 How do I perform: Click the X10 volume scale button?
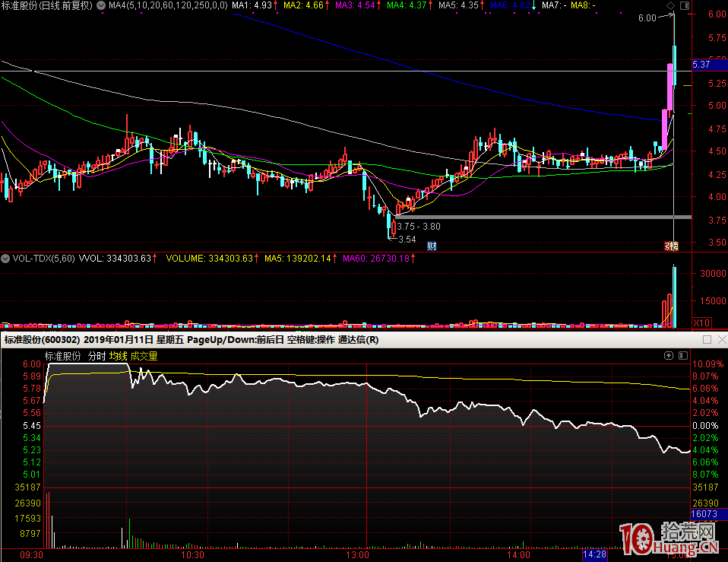pyautogui.click(x=703, y=322)
